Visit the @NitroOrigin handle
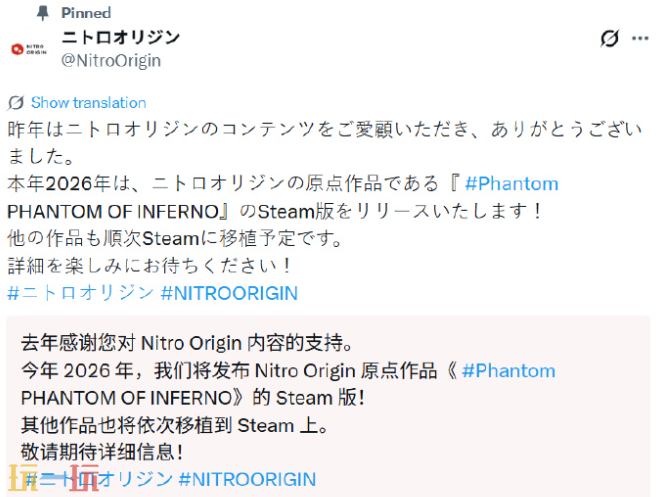 point(111,60)
